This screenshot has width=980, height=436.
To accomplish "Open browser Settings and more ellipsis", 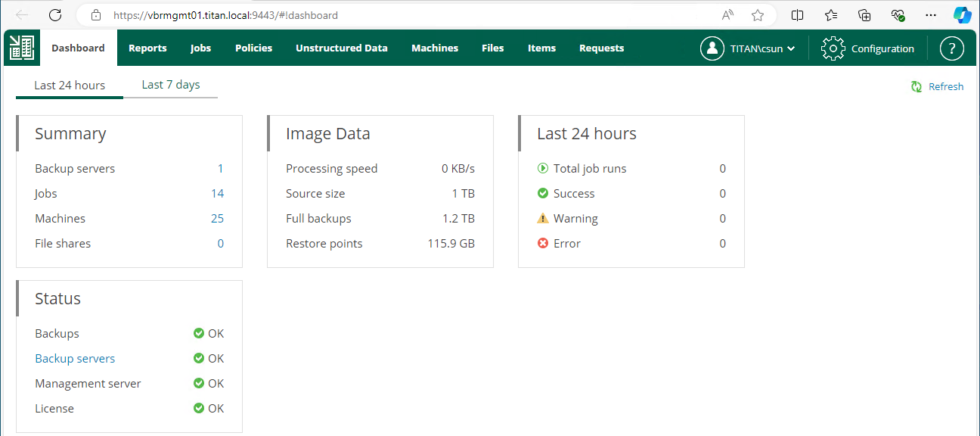I will pos(932,15).
